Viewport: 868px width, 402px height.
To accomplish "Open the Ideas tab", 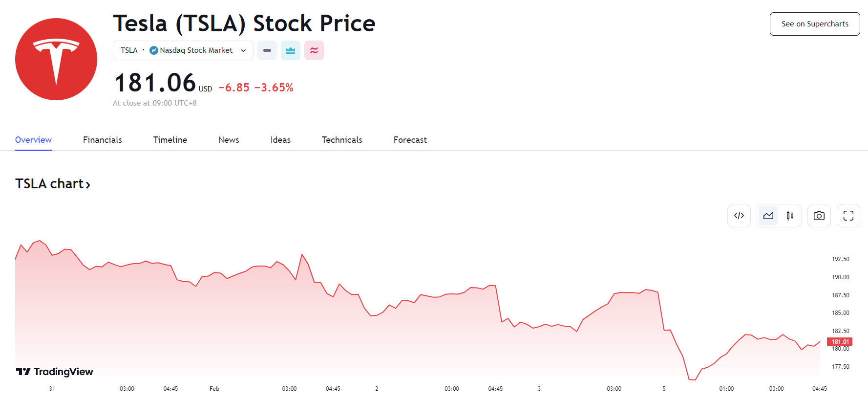I will (x=280, y=140).
